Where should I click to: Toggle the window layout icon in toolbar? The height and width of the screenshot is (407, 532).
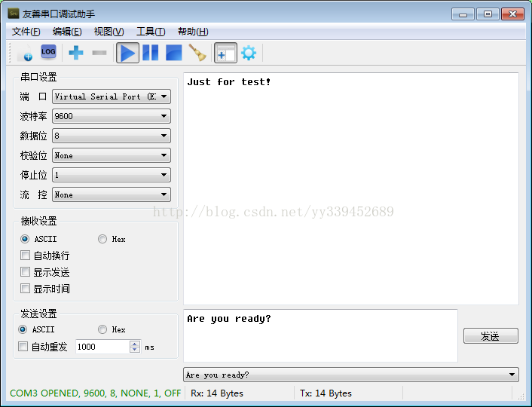point(225,53)
